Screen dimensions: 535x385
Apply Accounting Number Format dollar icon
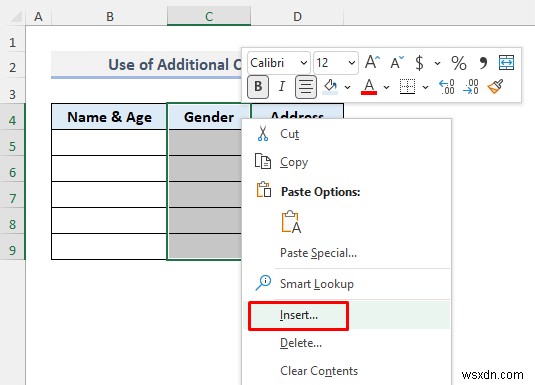[419, 63]
